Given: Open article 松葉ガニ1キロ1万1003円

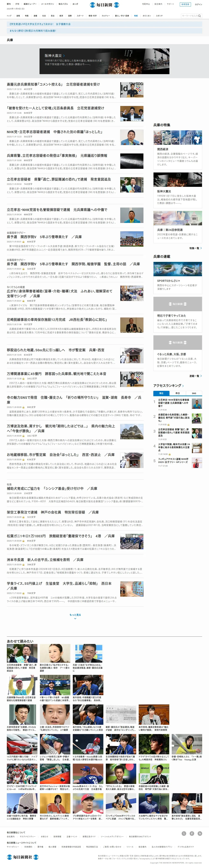Looking at the screenshot, I should pyautogui.click(x=61, y=536).
